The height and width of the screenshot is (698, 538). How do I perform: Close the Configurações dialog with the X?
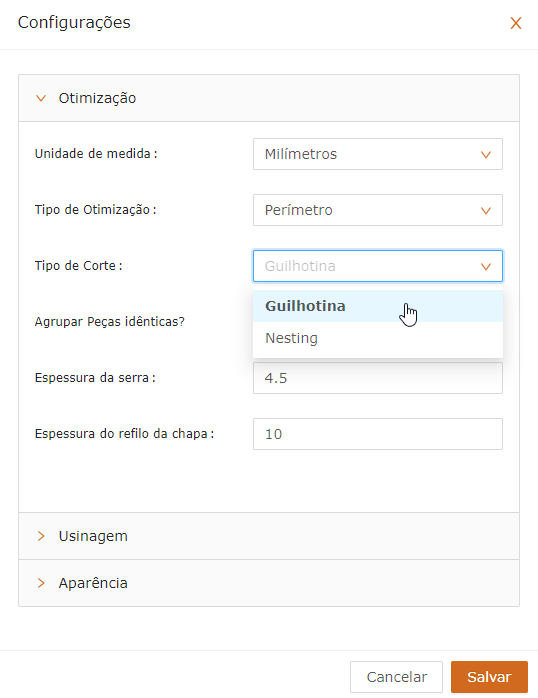(x=515, y=23)
